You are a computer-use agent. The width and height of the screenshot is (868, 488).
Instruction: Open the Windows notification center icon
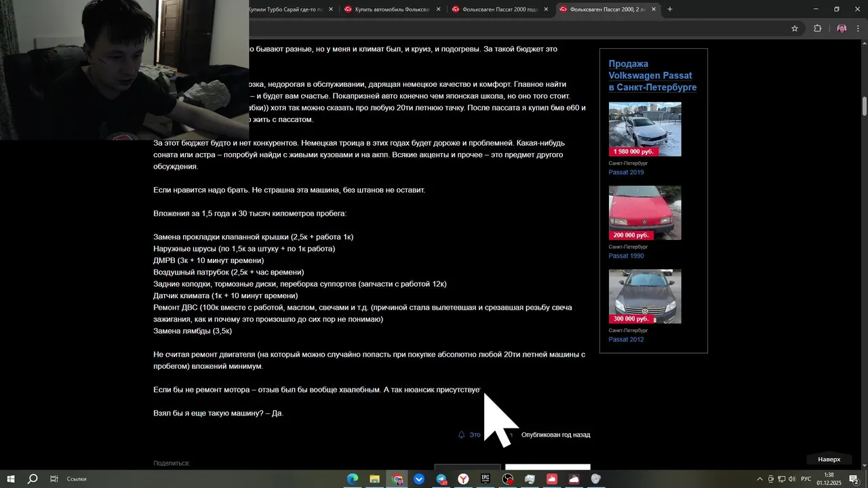[x=854, y=479]
